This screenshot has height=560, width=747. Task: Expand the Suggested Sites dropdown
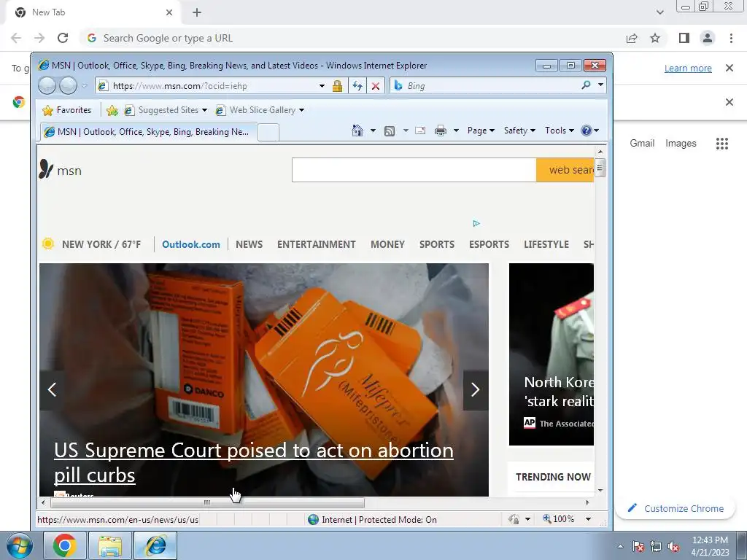pos(204,111)
